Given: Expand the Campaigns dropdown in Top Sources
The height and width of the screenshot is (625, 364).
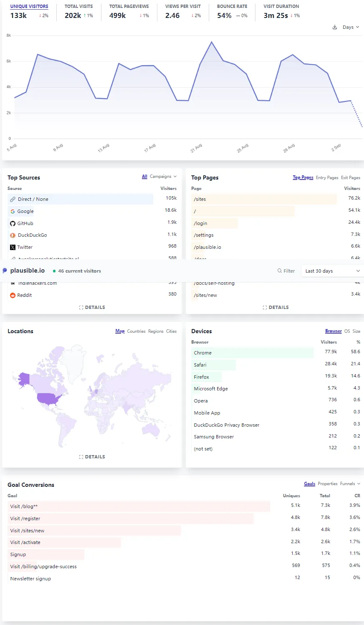Looking at the screenshot, I should (x=163, y=177).
